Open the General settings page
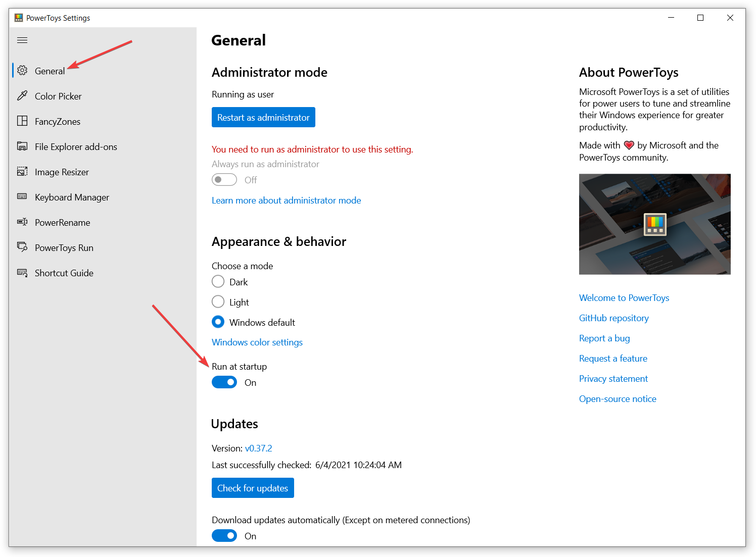756x557 pixels. coord(103,71)
